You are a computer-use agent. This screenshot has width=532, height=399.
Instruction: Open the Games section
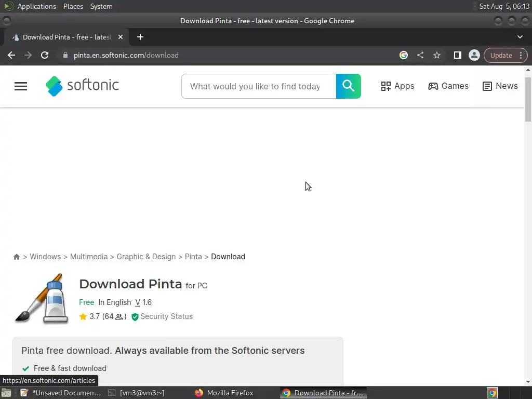tap(448, 86)
